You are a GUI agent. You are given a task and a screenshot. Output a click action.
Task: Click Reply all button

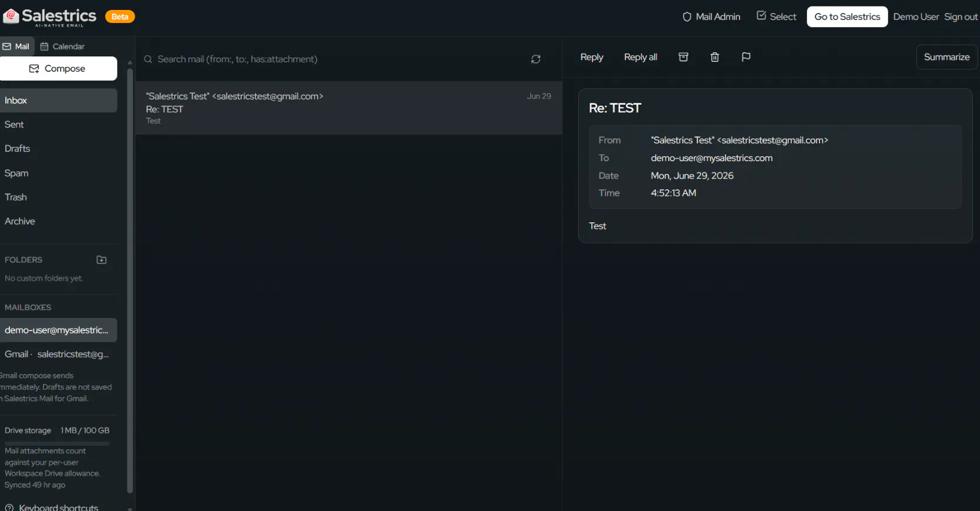(x=641, y=57)
